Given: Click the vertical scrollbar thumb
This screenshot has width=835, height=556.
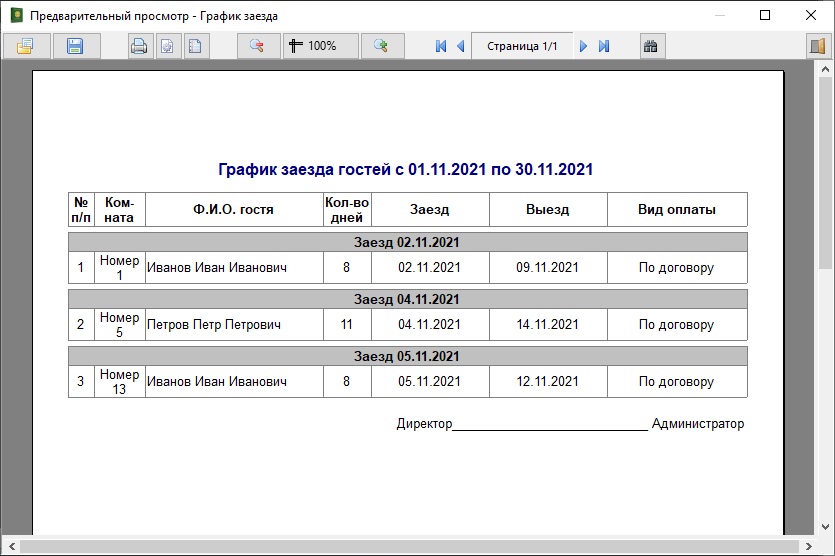Looking at the screenshot, I should [x=826, y=170].
